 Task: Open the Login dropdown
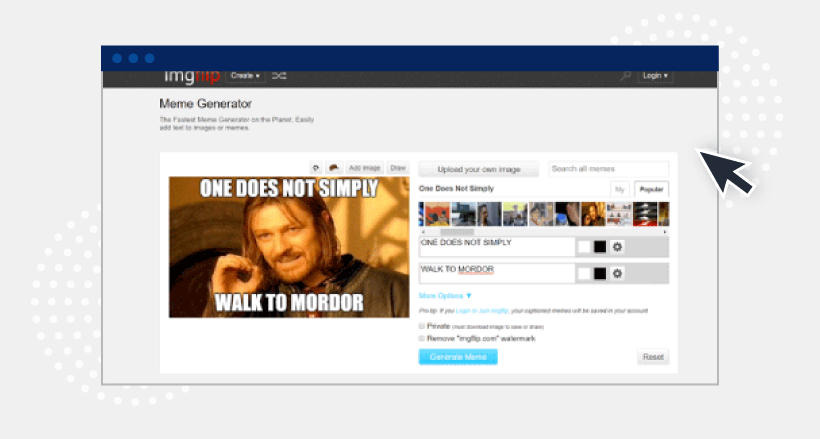click(655, 76)
